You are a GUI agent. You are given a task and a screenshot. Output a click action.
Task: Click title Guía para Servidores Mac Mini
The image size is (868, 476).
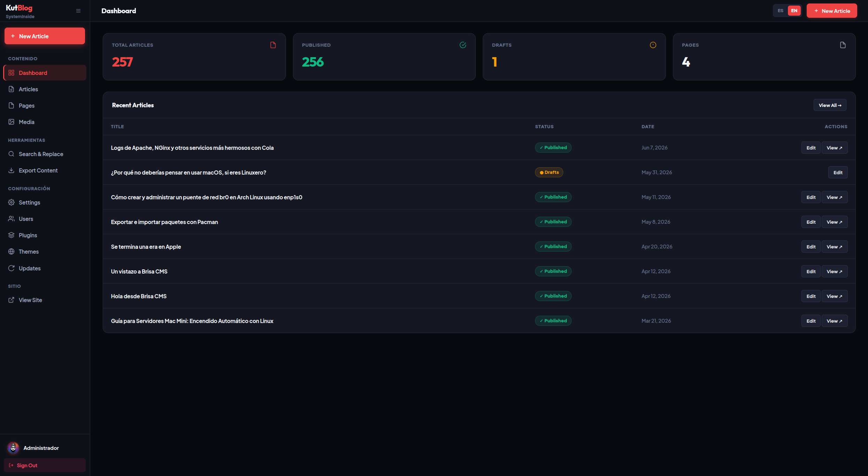(192, 321)
